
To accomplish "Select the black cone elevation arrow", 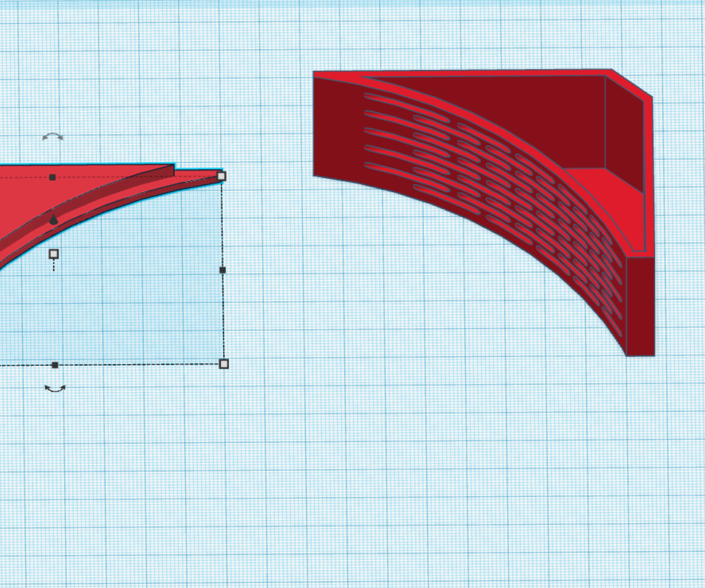I will [53, 220].
